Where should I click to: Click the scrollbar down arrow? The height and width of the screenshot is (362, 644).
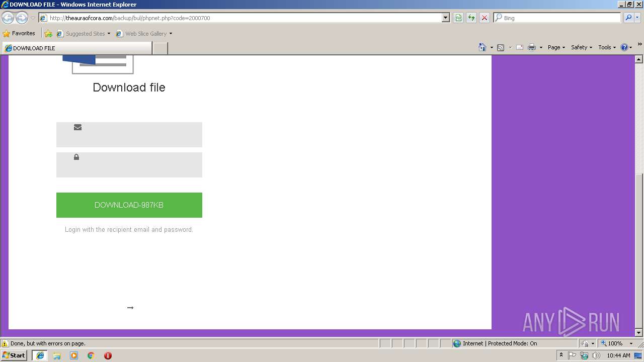click(639, 332)
